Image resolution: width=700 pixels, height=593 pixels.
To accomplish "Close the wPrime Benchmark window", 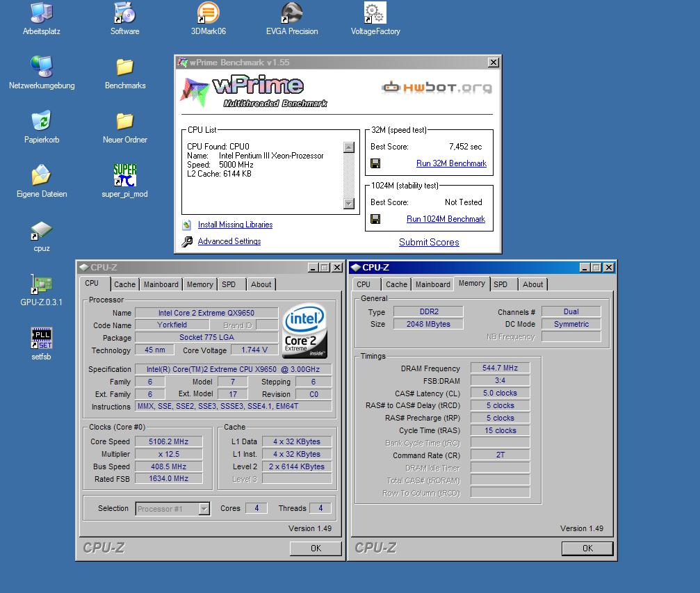I will point(494,63).
